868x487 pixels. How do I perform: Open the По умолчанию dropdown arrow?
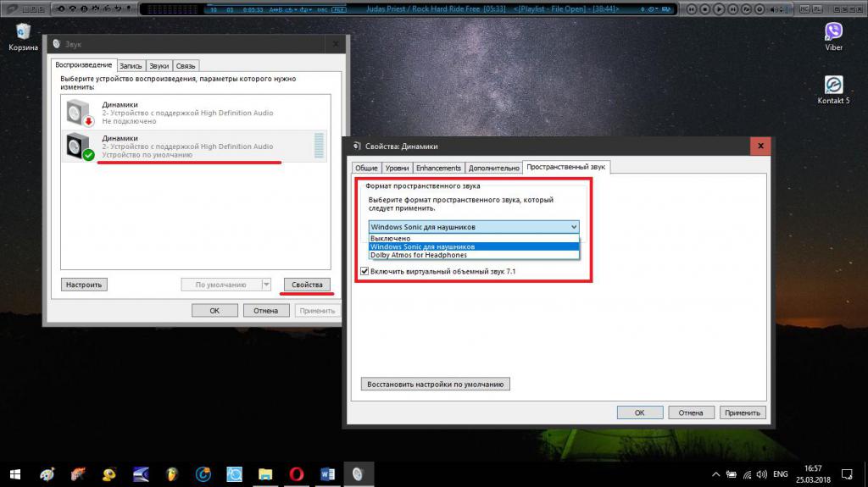(266, 285)
